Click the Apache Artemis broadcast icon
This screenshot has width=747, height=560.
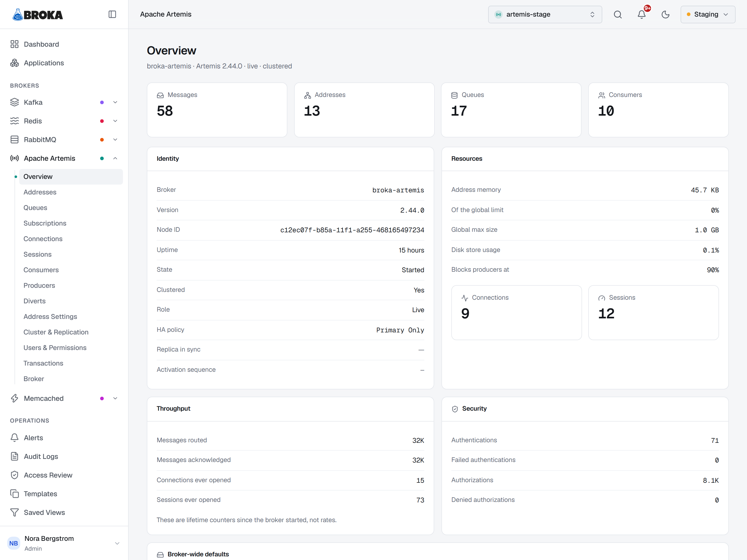[x=15, y=158]
